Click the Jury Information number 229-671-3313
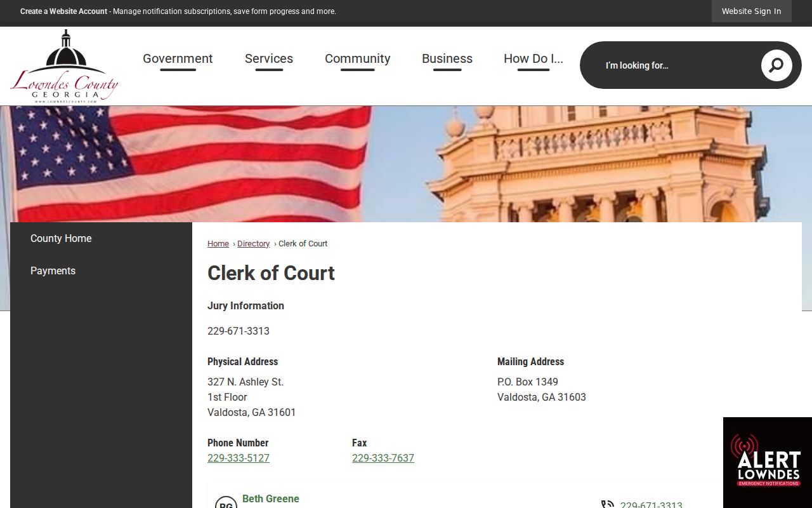812x508 pixels. 239,331
